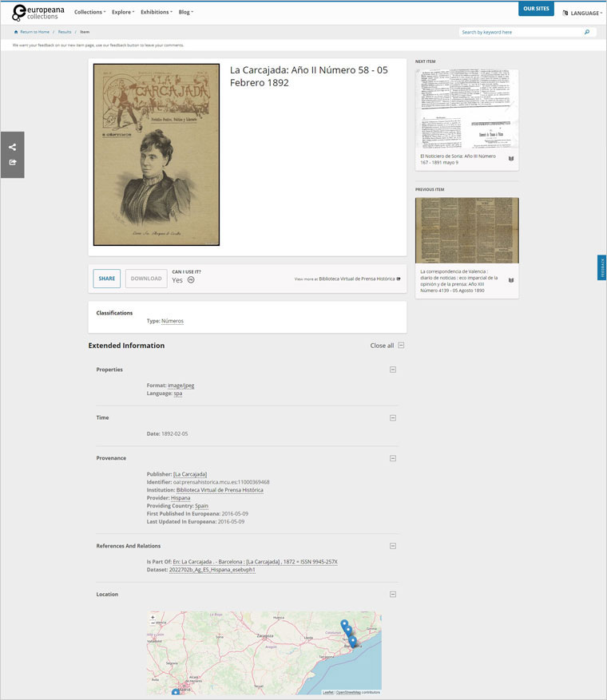Click the Institution Biblioteca Virtual de Prensa Histórica link
Image resolution: width=607 pixels, height=700 pixels.
(x=220, y=490)
